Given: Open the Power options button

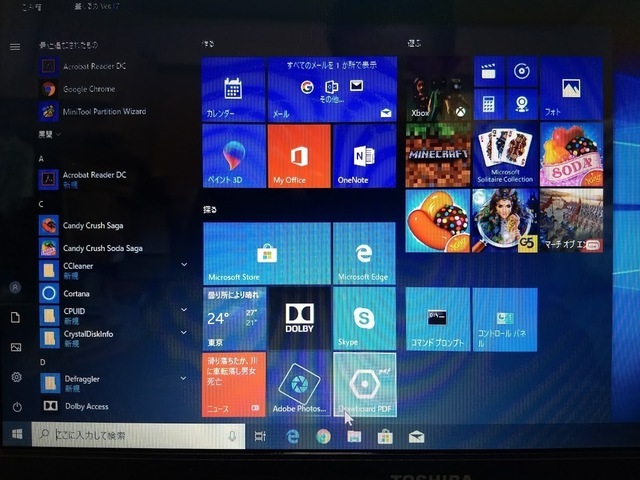Looking at the screenshot, I should 17,407.
